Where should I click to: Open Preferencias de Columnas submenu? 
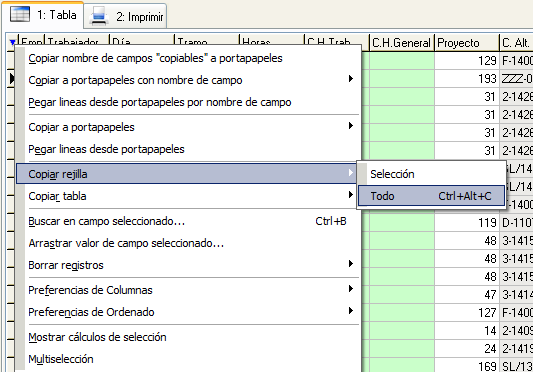click(189, 290)
